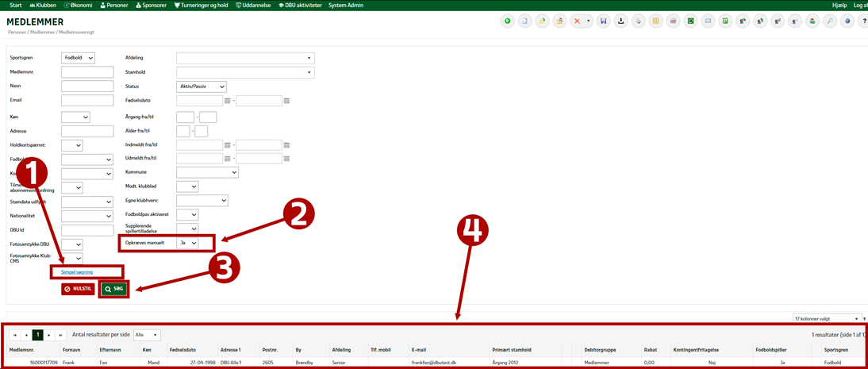Click the red X delete icon

tap(578, 21)
